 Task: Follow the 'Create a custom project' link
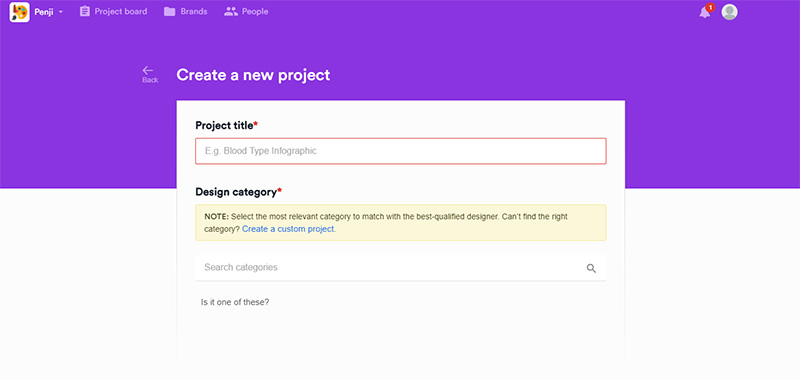click(x=289, y=229)
